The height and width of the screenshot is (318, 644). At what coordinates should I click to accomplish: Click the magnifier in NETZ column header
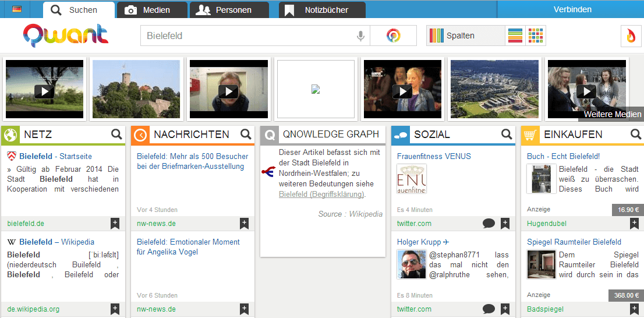click(116, 134)
